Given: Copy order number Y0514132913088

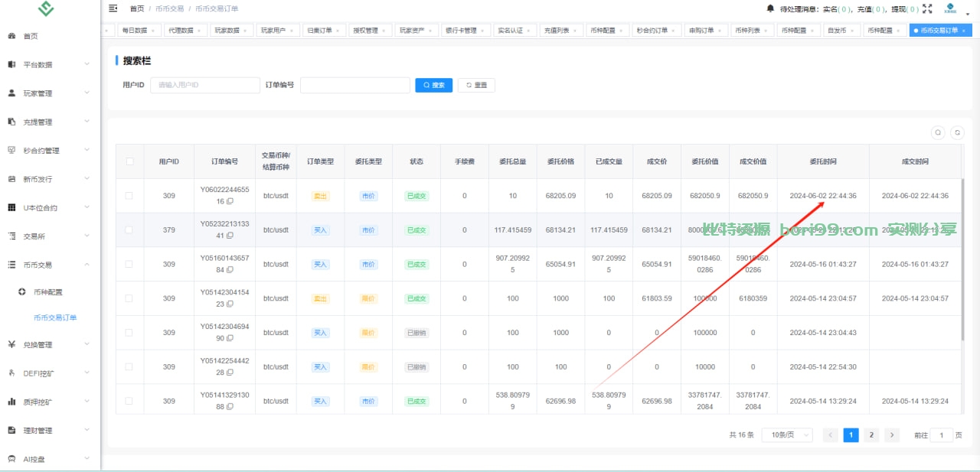Looking at the screenshot, I should pos(230,406).
